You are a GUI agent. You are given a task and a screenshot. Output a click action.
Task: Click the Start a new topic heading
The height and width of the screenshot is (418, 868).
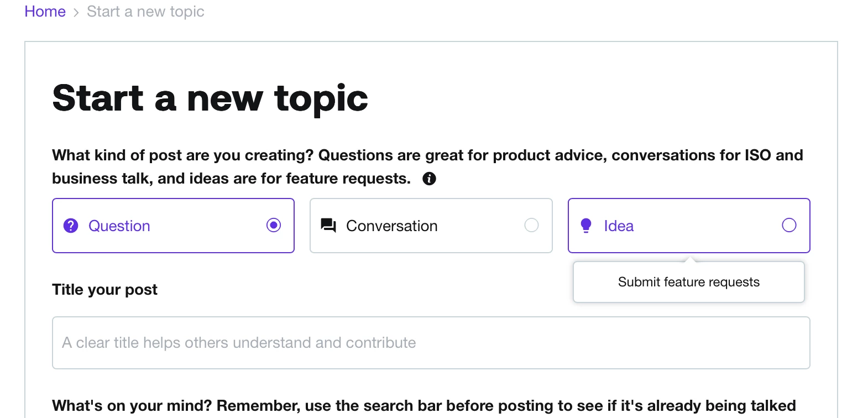pyautogui.click(x=210, y=98)
